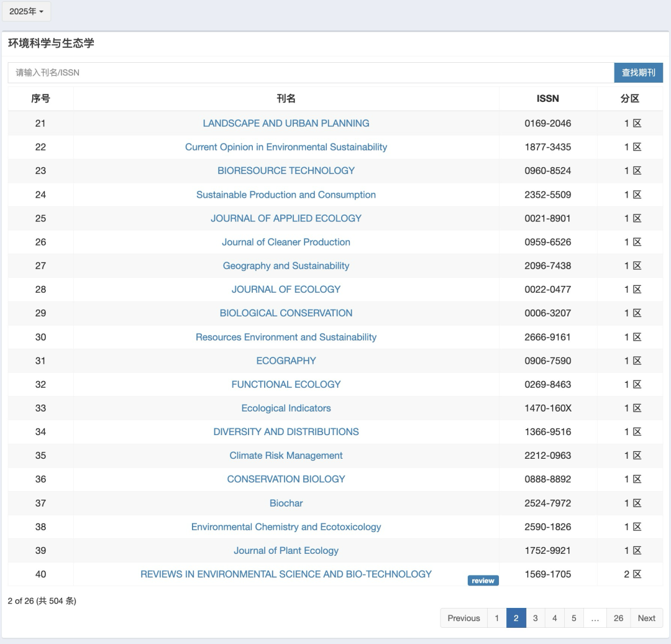Open Ecological Indicators journal link

click(286, 408)
